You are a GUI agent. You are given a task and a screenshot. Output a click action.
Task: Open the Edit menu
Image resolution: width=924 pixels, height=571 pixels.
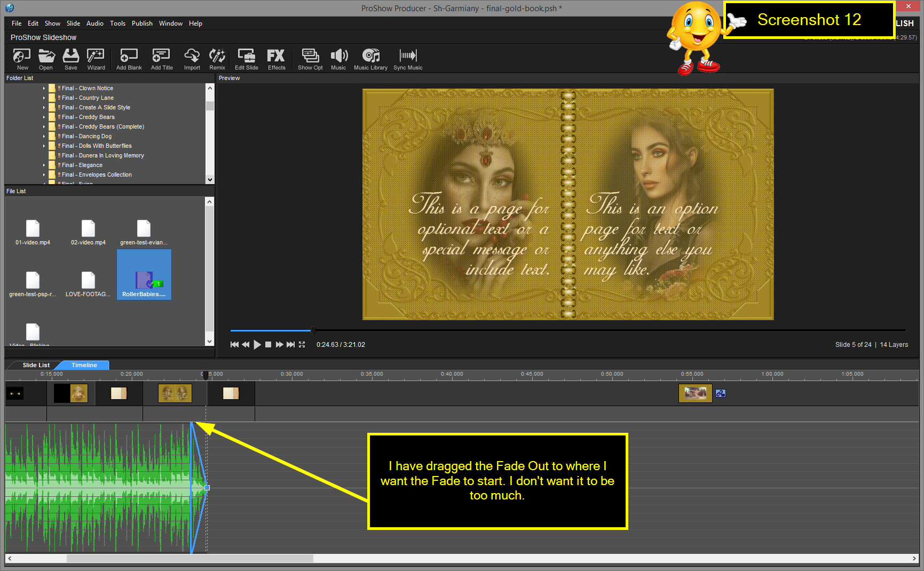(33, 23)
